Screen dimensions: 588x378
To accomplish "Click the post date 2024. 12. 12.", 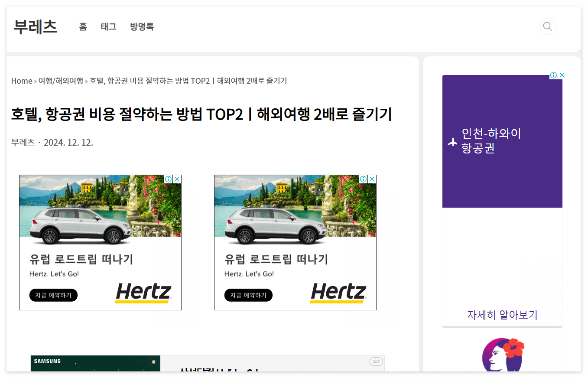I will (68, 142).
